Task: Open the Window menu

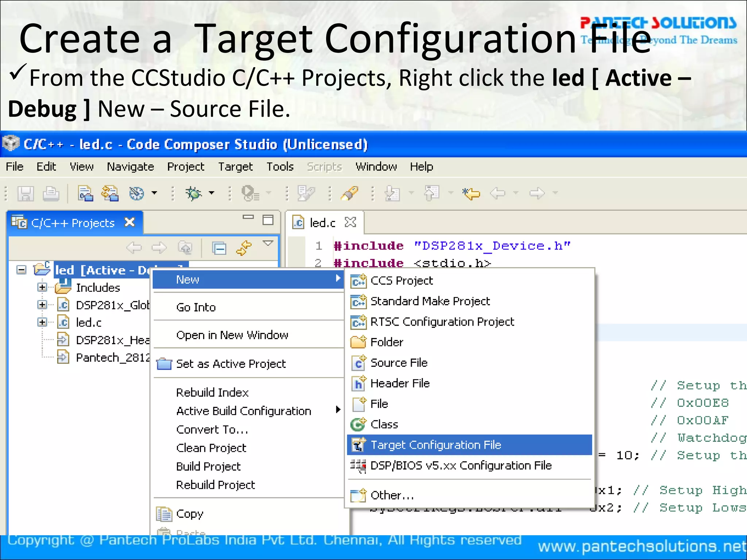Action: coord(376,167)
